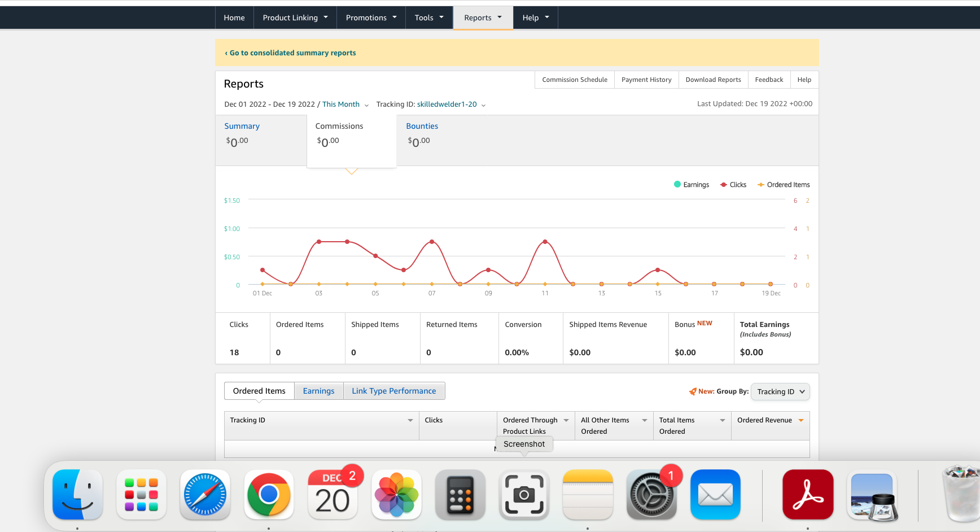The image size is (980, 532).
Task: Open Finder from the dock
Action: click(77, 495)
